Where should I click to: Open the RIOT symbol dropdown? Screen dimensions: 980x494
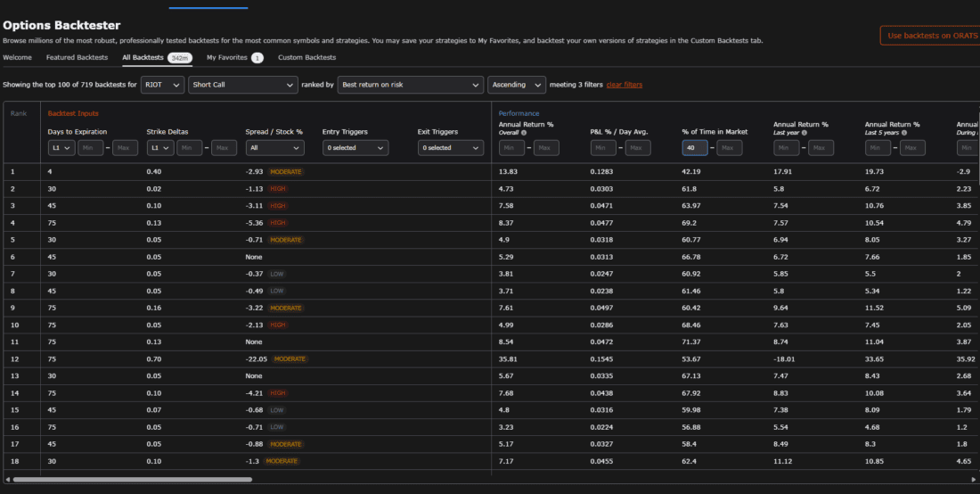coord(162,85)
